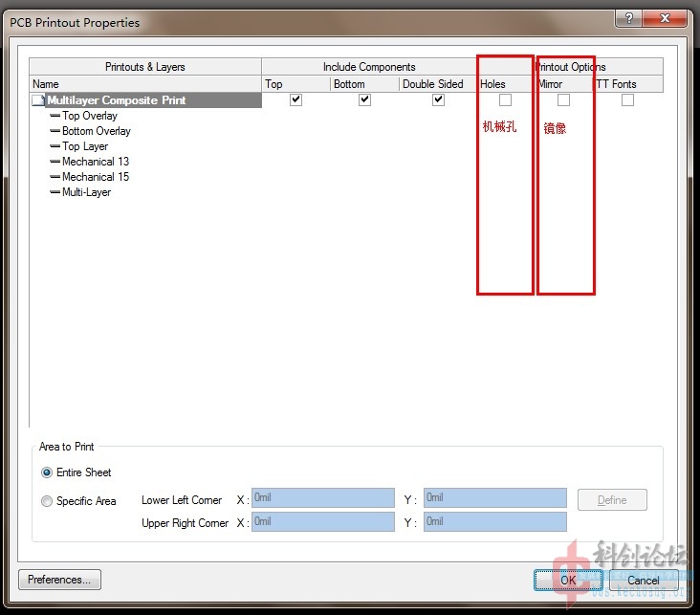Enable the Holes checkbox

coord(505,99)
